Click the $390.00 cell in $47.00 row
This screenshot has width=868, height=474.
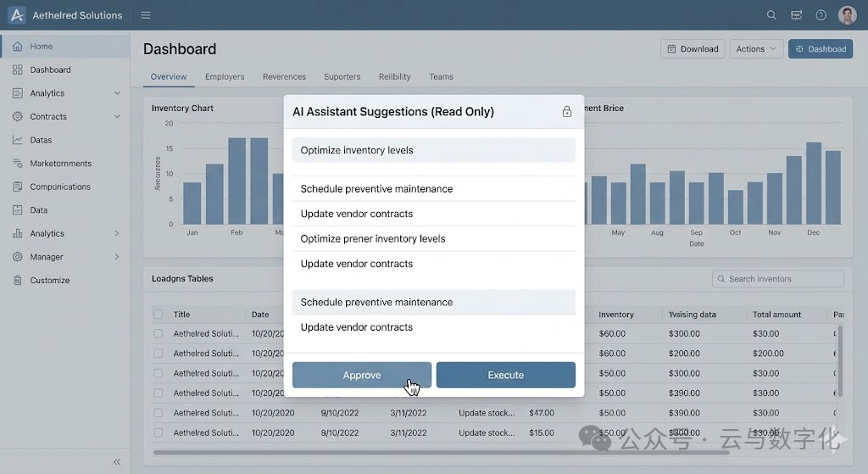pos(684,413)
